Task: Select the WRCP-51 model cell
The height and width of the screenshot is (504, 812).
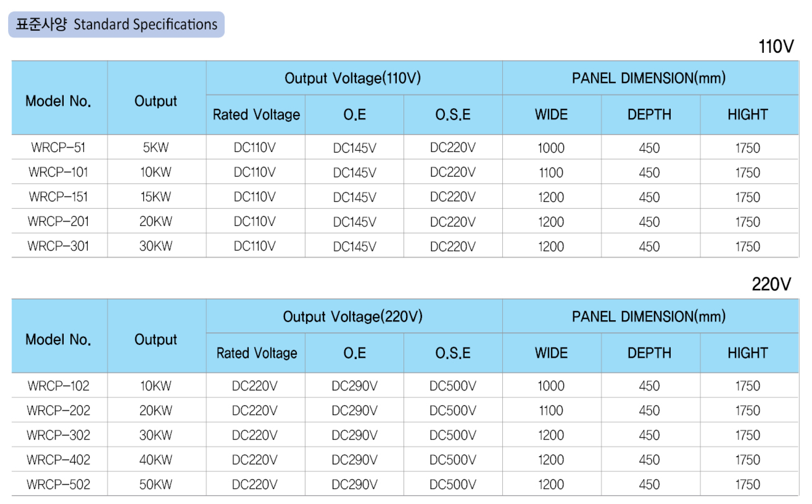Action: (x=58, y=148)
